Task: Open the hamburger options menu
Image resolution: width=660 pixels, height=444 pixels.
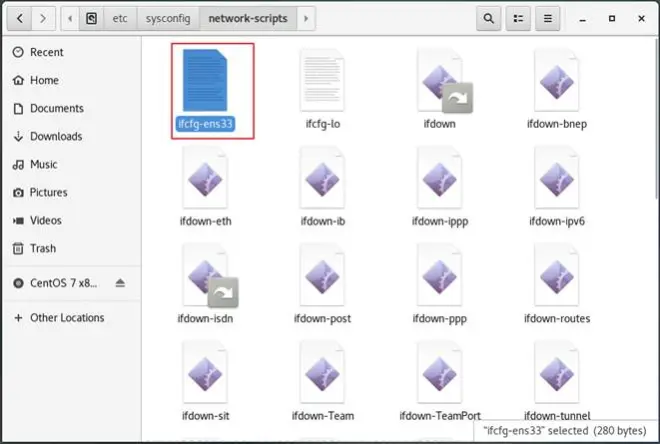Action: [546, 18]
